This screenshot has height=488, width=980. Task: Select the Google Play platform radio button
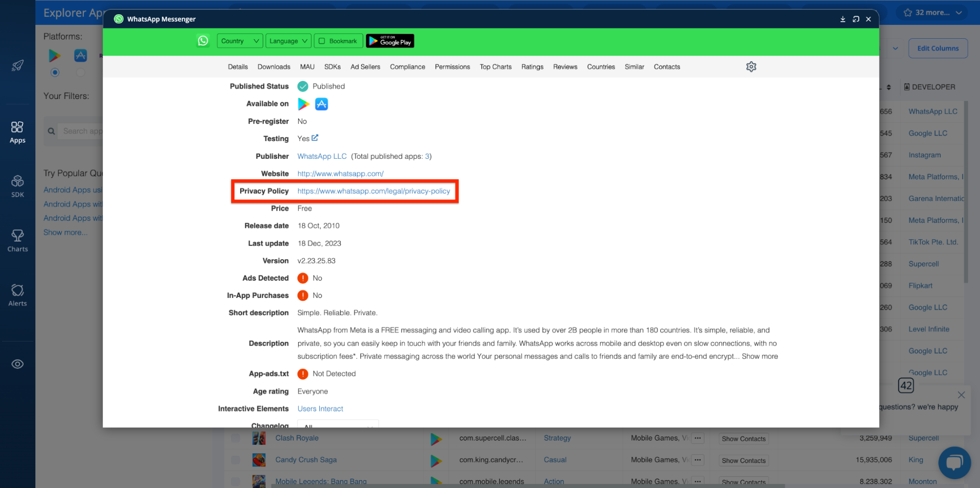[55, 73]
